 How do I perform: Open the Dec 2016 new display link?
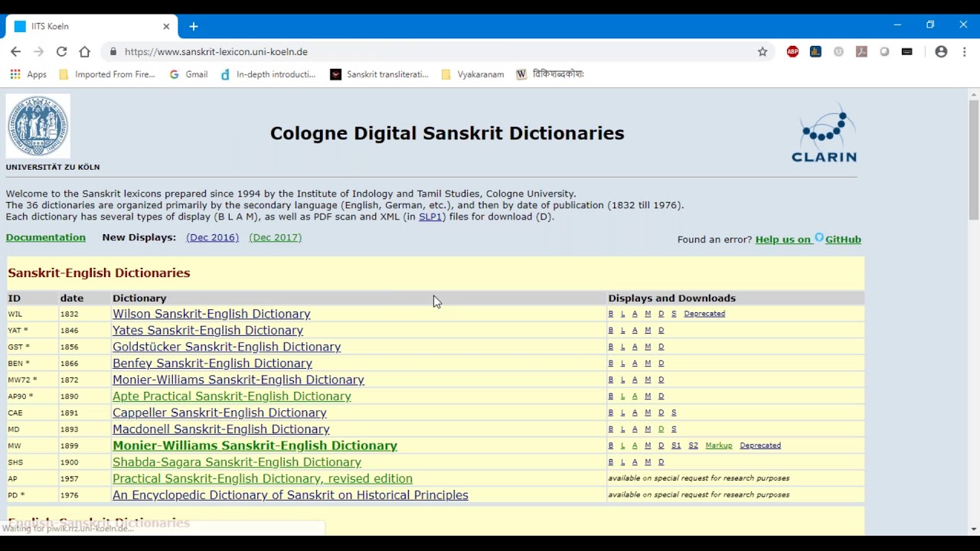[213, 237]
